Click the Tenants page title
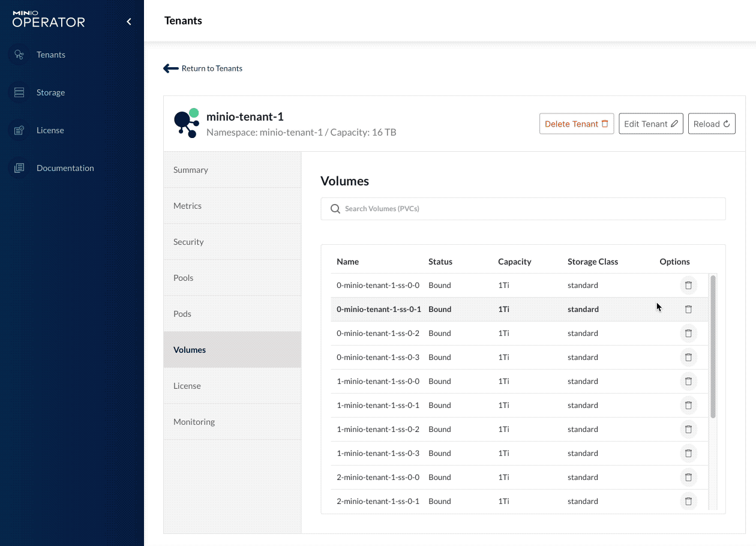This screenshot has width=756, height=546. [183, 20]
